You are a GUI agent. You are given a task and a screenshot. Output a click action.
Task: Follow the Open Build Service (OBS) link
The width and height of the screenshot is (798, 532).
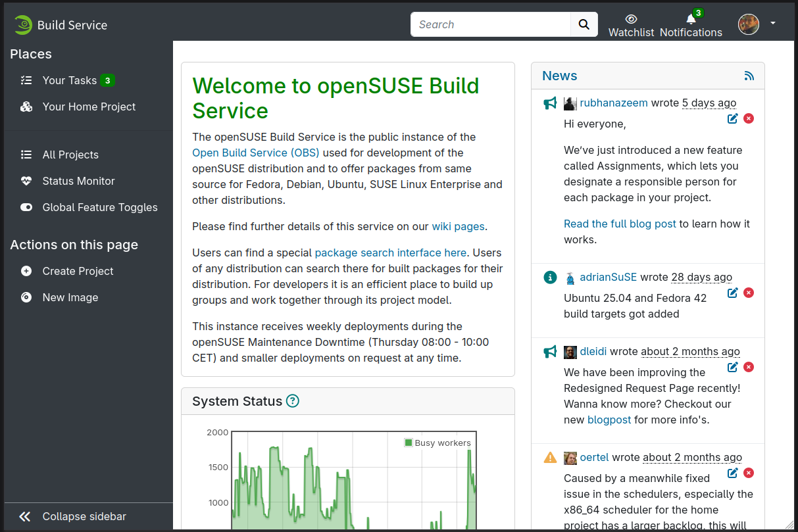click(x=255, y=153)
